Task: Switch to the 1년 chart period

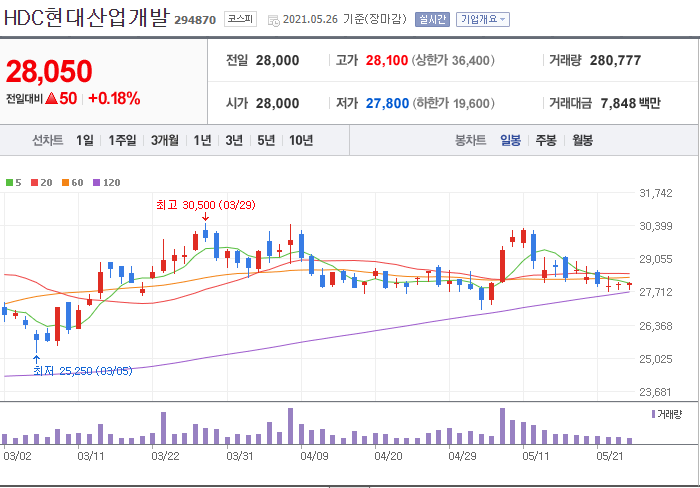Action: [202, 140]
